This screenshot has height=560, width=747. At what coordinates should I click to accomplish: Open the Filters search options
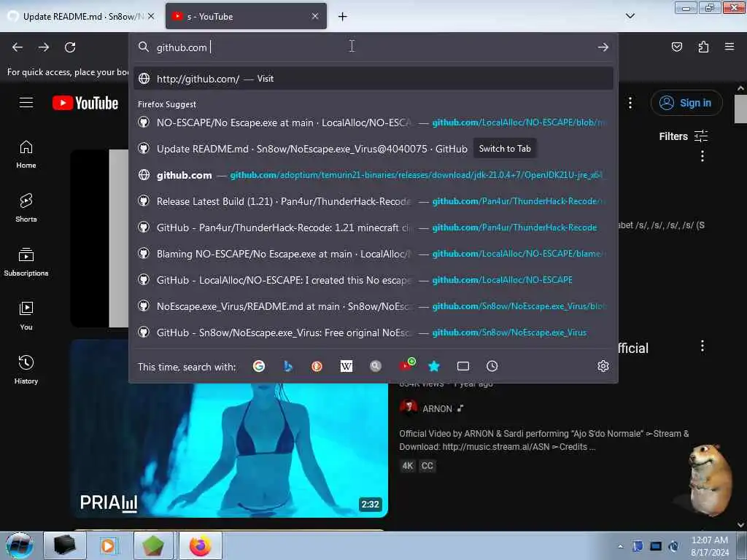pos(683,136)
